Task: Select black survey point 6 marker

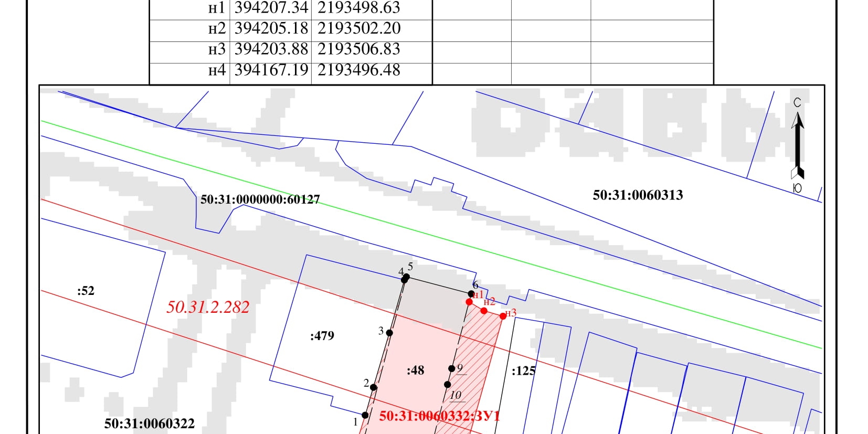Action: coord(471,294)
